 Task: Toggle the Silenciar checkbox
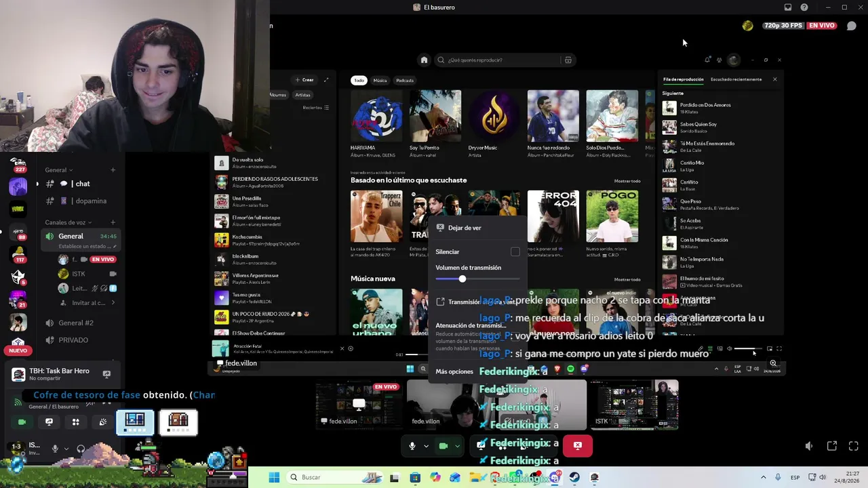coord(515,252)
